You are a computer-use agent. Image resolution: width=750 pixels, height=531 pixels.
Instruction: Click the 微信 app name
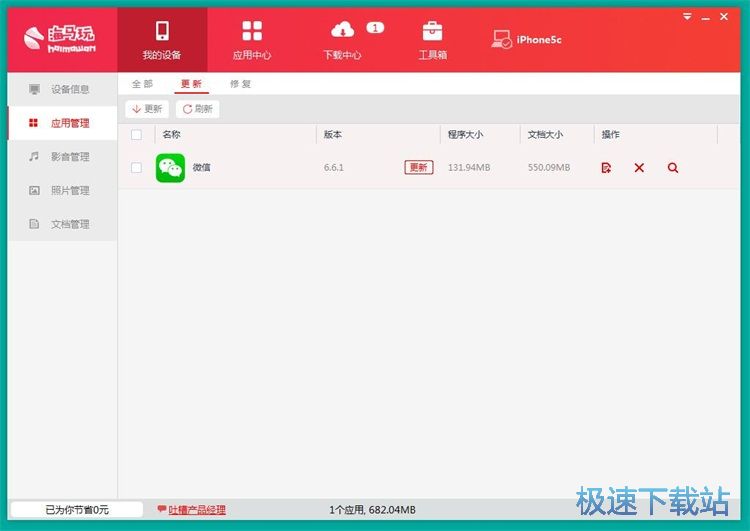click(201, 167)
